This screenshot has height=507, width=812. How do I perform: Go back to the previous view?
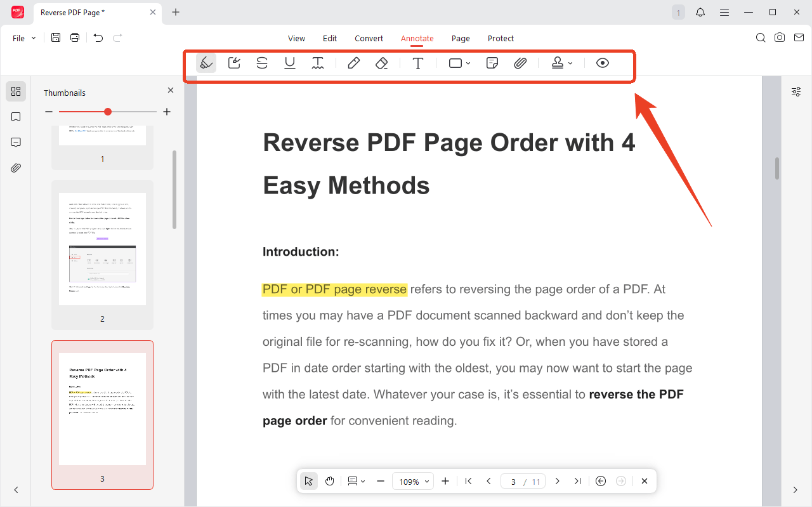point(601,482)
